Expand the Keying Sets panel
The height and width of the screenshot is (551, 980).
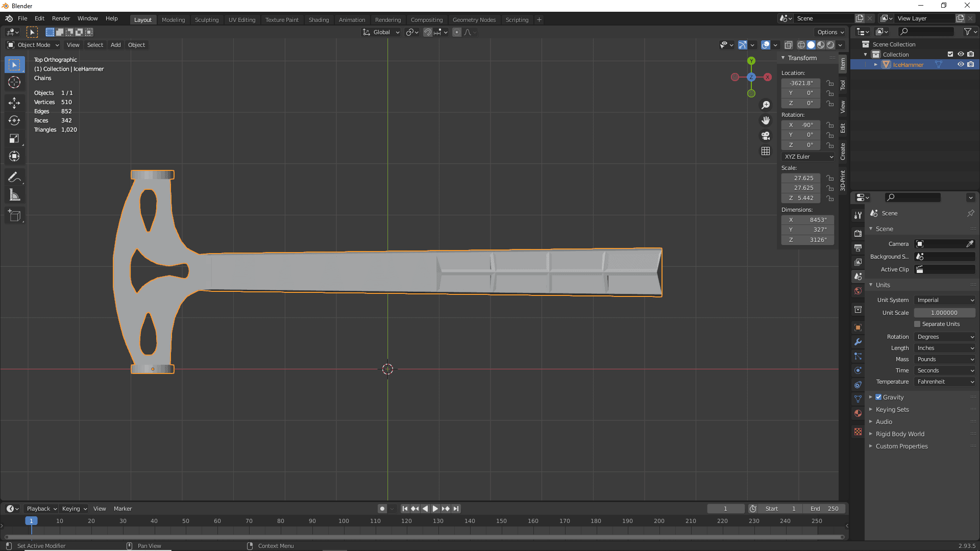click(892, 410)
